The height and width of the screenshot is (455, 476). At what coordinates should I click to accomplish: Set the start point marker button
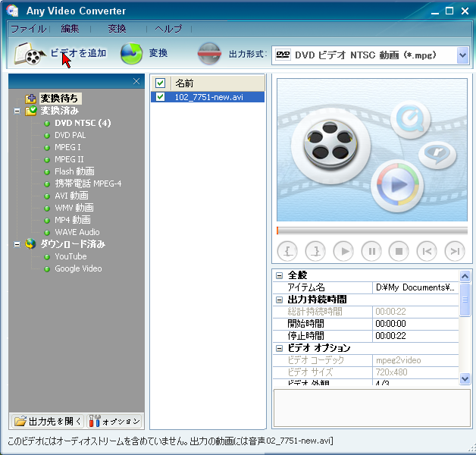(288, 250)
